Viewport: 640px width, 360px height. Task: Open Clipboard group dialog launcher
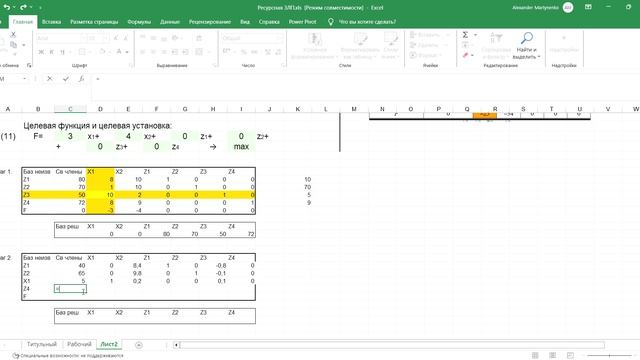pos(29,65)
